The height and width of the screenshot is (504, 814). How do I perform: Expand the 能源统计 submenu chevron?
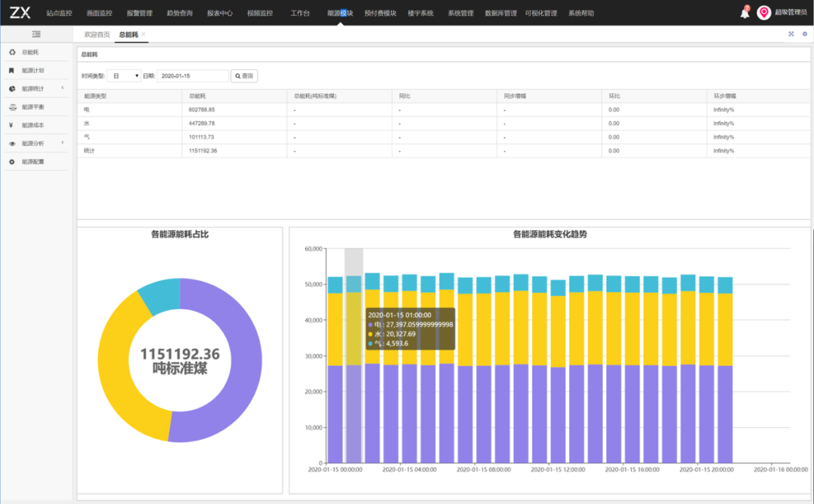pyautogui.click(x=63, y=88)
